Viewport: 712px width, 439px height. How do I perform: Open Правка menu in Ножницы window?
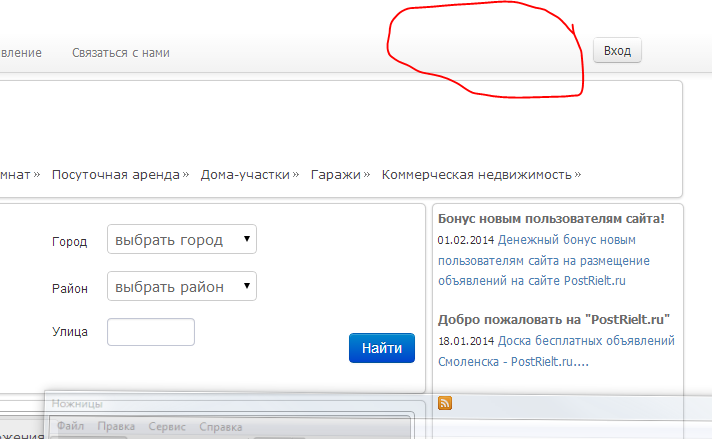point(117,426)
